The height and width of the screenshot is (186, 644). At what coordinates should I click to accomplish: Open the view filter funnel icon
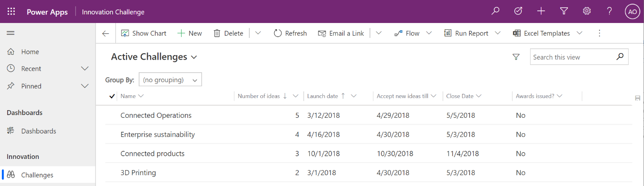click(x=516, y=57)
